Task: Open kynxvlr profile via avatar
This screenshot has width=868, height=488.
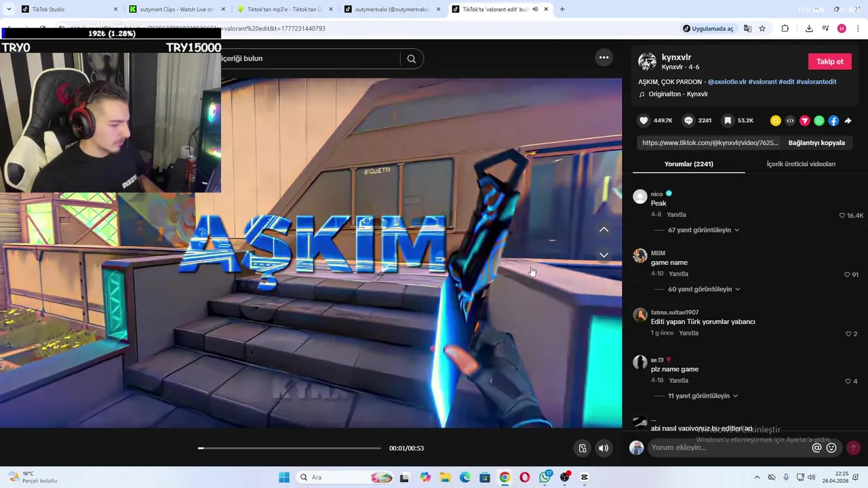Action: coord(647,62)
